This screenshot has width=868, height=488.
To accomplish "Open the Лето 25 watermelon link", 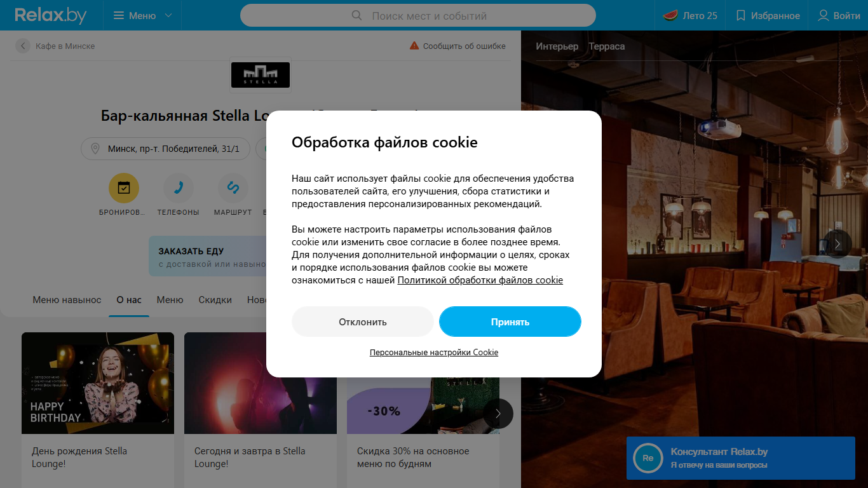I will pos(690,15).
